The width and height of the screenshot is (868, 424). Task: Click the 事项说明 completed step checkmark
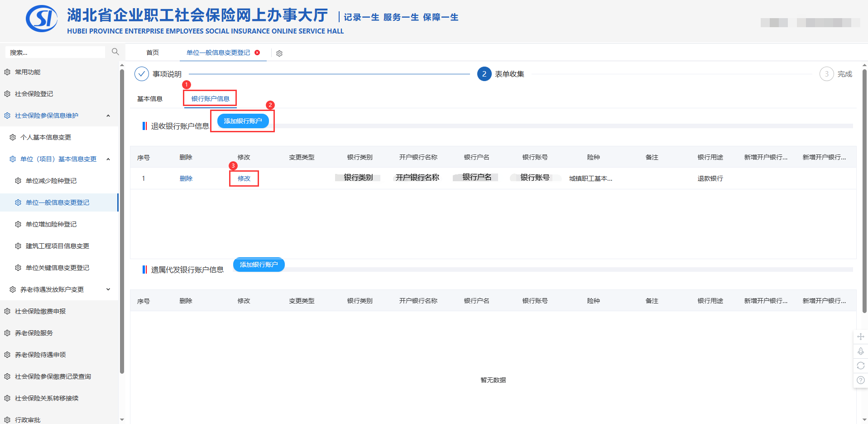142,74
